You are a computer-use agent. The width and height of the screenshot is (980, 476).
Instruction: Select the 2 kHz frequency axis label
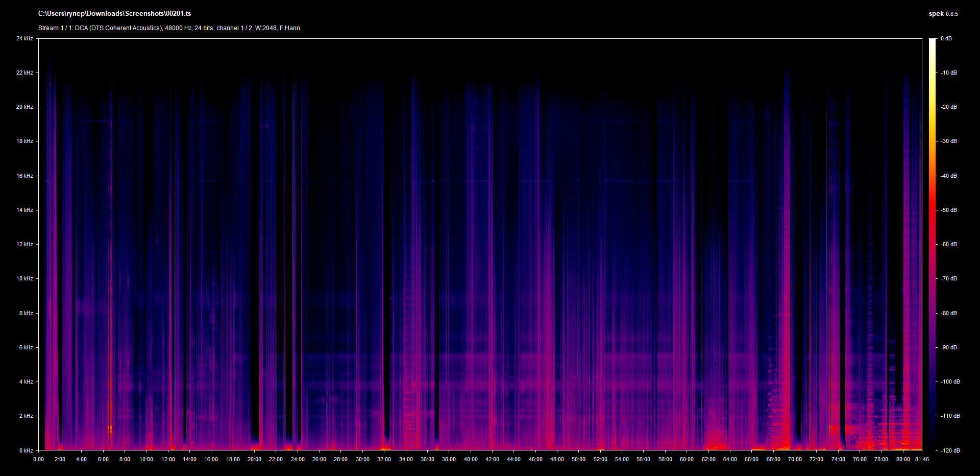(x=26, y=416)
